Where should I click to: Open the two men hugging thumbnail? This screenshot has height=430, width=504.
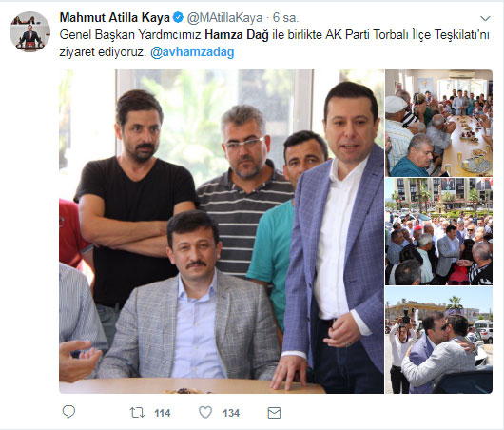tap(438, 340)
